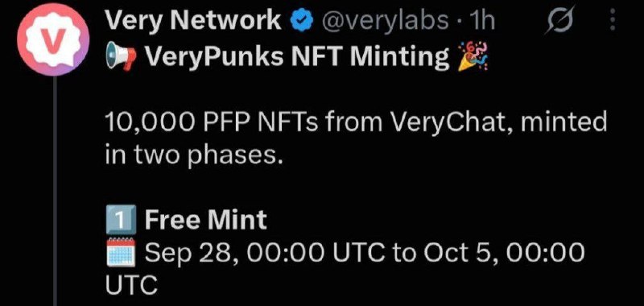Click the party popper emoji
This screenshot has height=306, width=644.
click(473, 56)
